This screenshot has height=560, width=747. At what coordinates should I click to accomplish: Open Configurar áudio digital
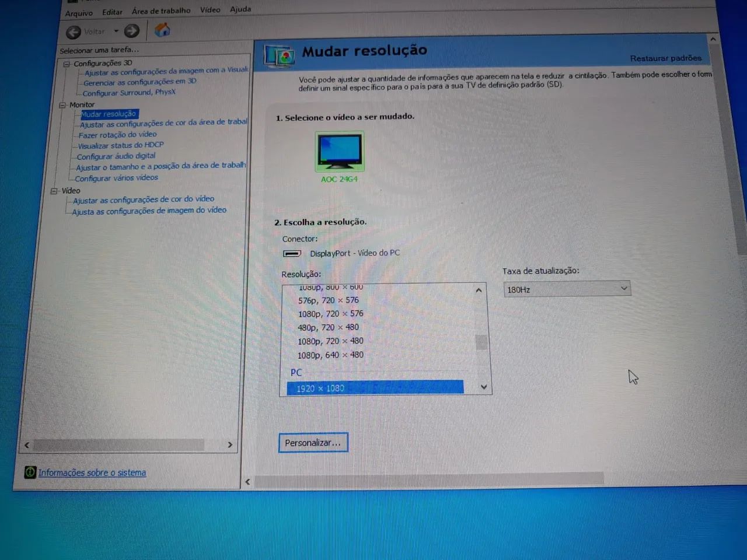coord(116,156)
